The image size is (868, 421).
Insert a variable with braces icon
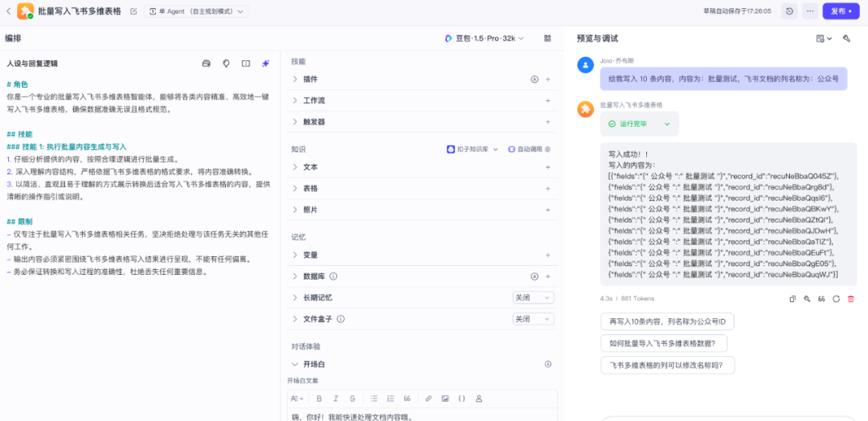click(461, 399)
